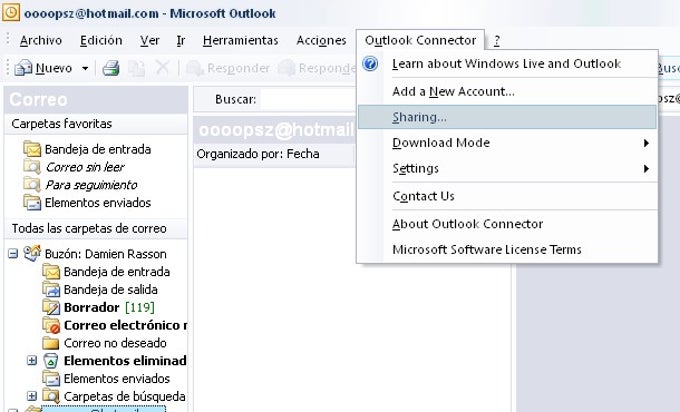Open Elementos eliminados folder
Image resolution: width=680 pixels, height=412 pixels.
pyautogui.click(x=125, y=361)
